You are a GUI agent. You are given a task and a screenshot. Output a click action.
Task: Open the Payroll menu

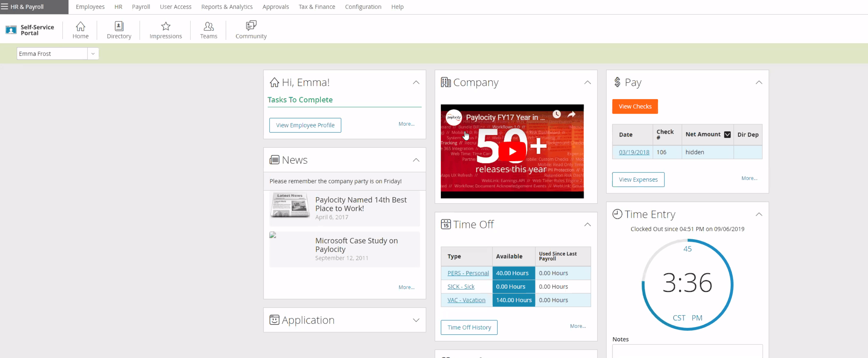click(141, 7)
